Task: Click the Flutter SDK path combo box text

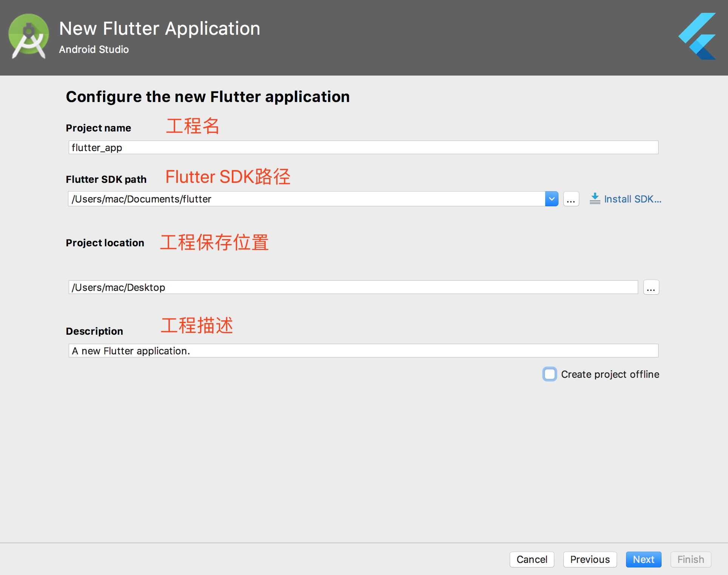Action: click(x=306, y=199)
